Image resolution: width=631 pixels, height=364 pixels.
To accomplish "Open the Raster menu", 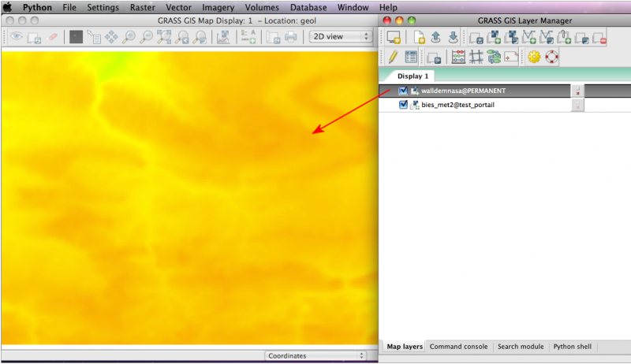I will (x=142, y=7).
